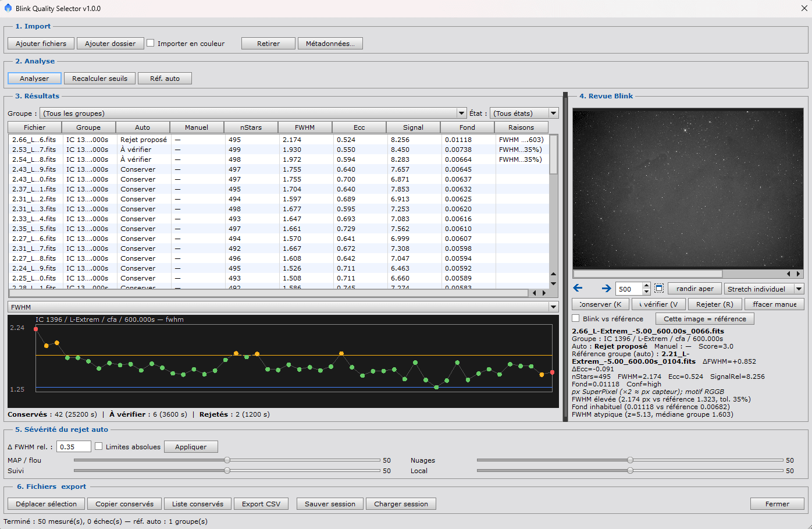This screenshot has width=812, height=529.
Task: Click the Ajouter dossier button
Action: point(110,44)
